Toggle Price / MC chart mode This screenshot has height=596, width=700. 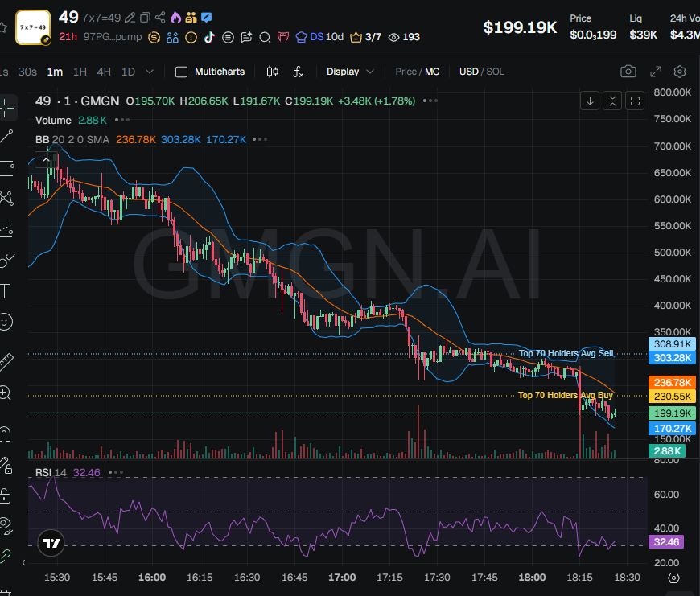point(417,72)
